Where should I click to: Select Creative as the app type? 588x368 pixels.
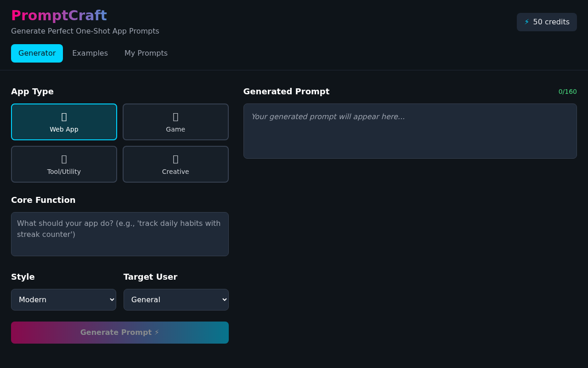click(175, 164)
